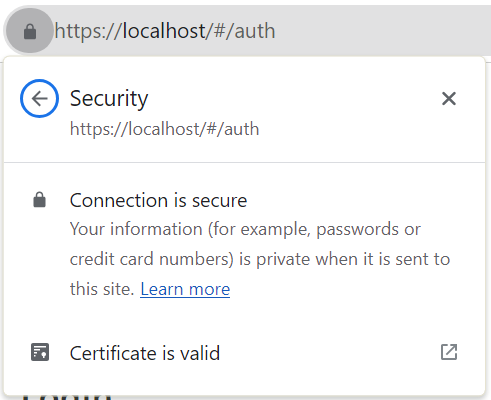Click the padlock site-info icon in address bar

[30, 31]
